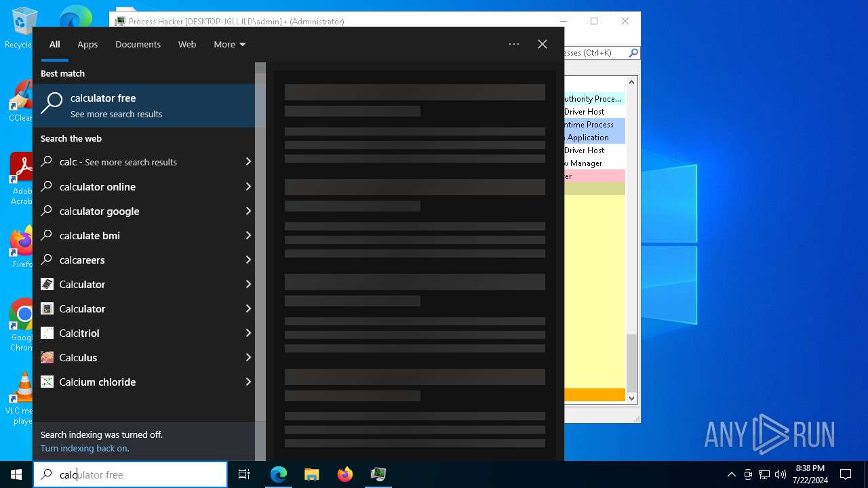The height and width of the screenshot is (488, 868).
Task: Click the taskbar clock showing 8:38 PM
Action: [810, 474]
